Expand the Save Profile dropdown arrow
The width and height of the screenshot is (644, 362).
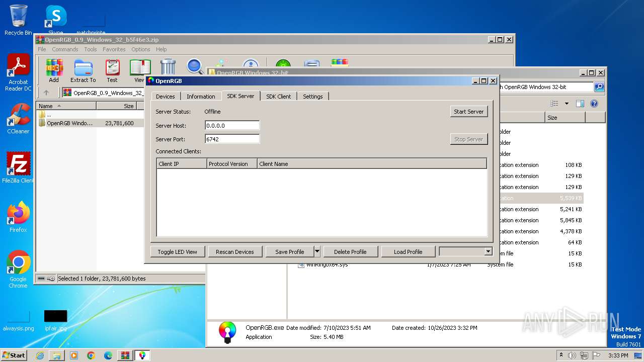pyautogui.click(x=317, y=251)
